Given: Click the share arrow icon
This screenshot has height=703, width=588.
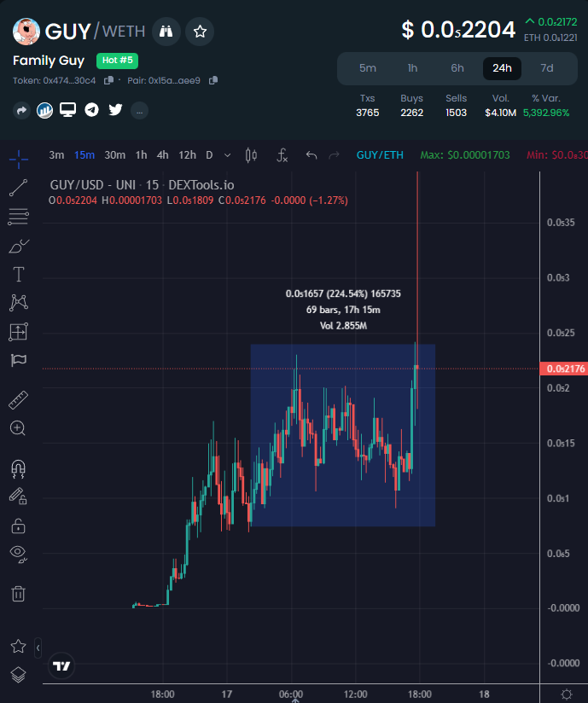Looking at the screenshot, I should pos(21,110).
